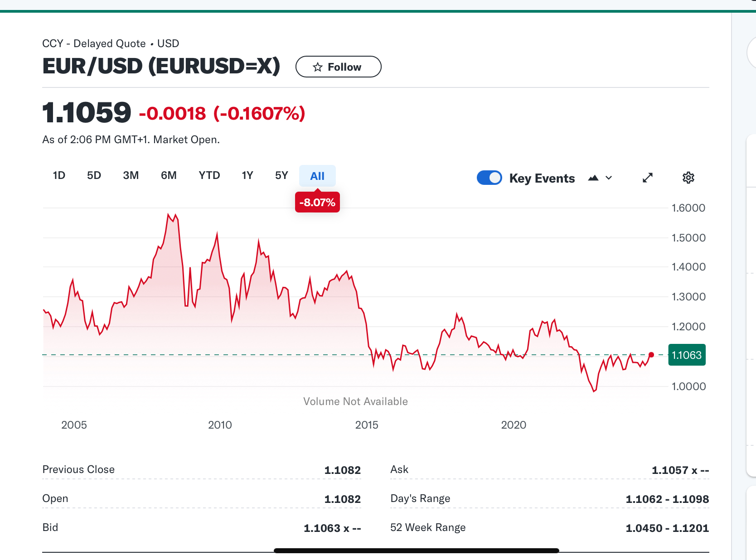Expand chart to full screen

(648, 178)
